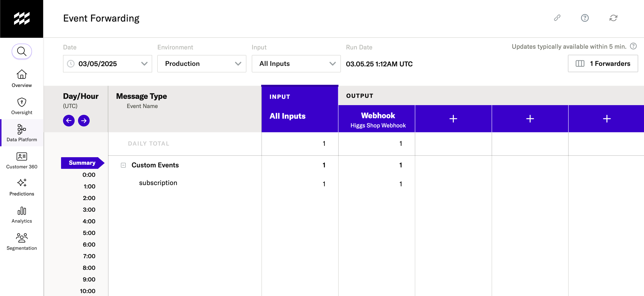Screen dimensions: 644x296
Task: Open the Overview home icon
Action: click(22, 74)
